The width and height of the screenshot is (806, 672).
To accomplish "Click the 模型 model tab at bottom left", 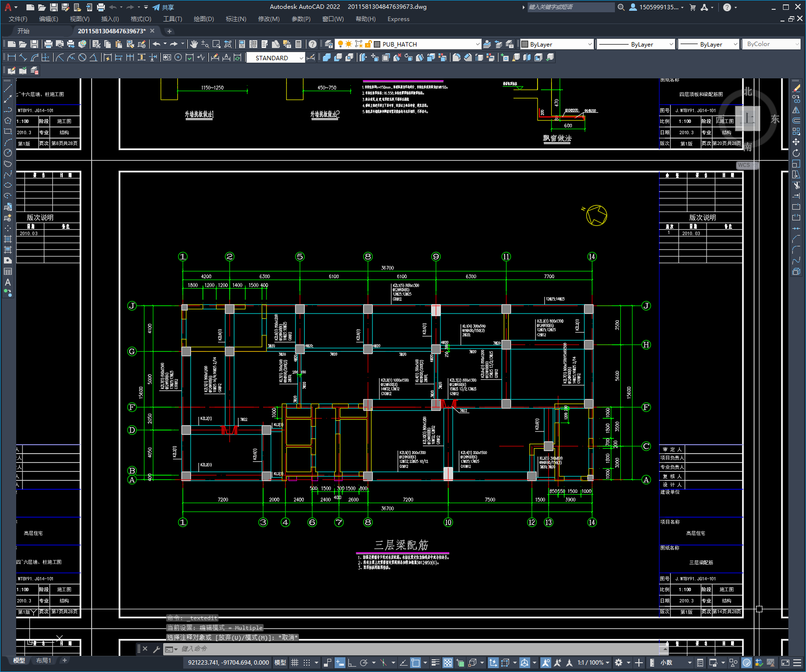I will pyautogui.click(x=19, y=660).
